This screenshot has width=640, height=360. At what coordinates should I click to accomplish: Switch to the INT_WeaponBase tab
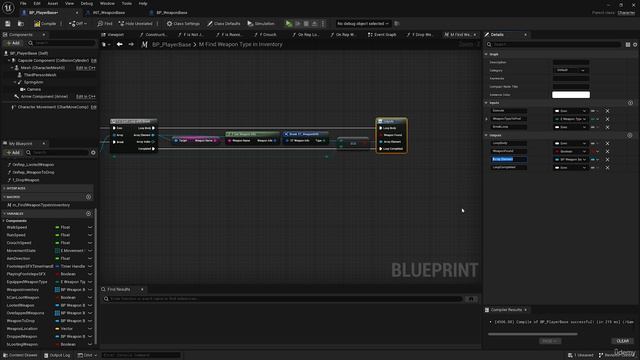[x=109, y=13]
